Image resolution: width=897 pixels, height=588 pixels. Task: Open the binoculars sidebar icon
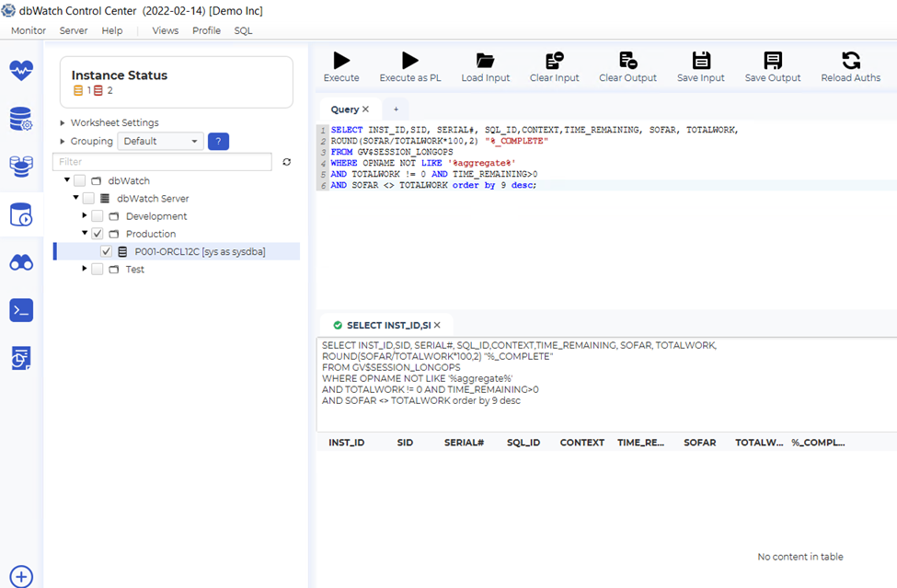tap(21, 262)
